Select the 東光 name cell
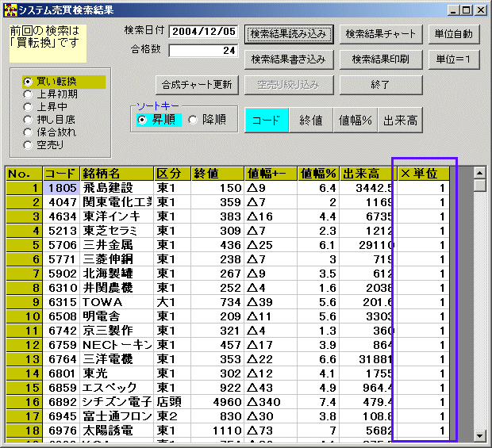This screenshot has width=492, height=448. point(117,373)
